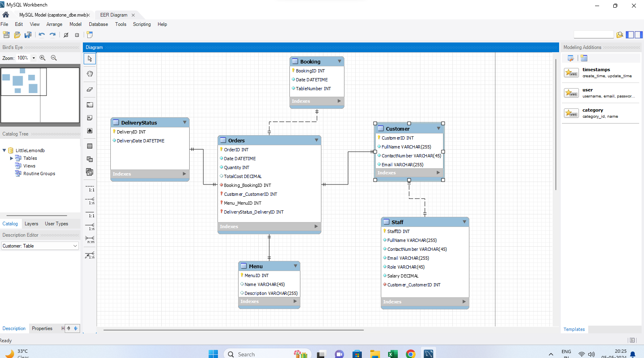The height and width of the screenshot is (358, 644).
Task: Select the timestamps template
Action: click(600, 72)
